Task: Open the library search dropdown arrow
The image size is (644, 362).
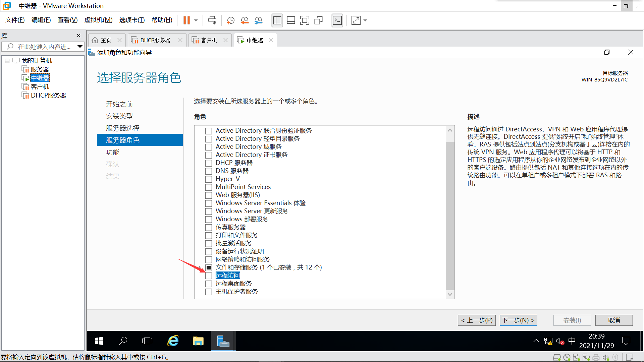Action: pos(80,47)
